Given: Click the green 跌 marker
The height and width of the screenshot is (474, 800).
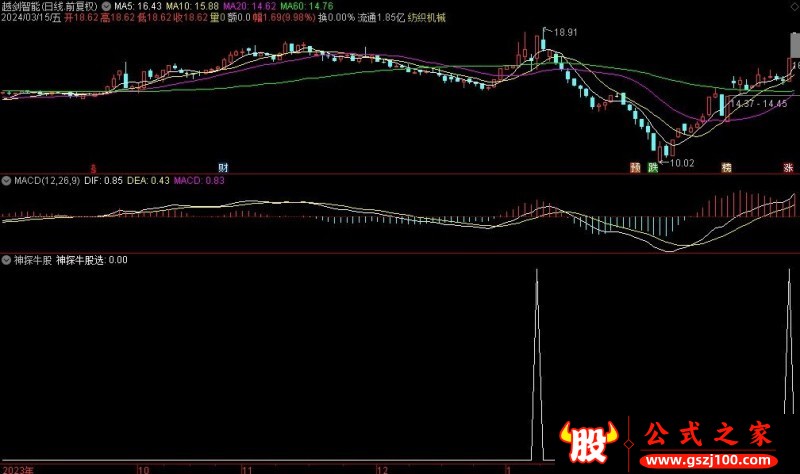Looking at the screenshot, I should (x=653, y=167).
